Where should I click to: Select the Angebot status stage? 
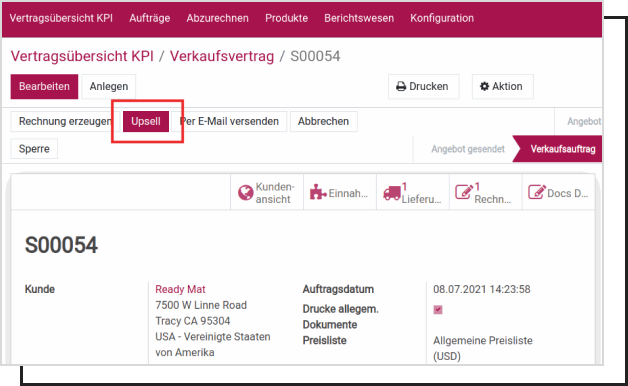click(x=584, y=121)
